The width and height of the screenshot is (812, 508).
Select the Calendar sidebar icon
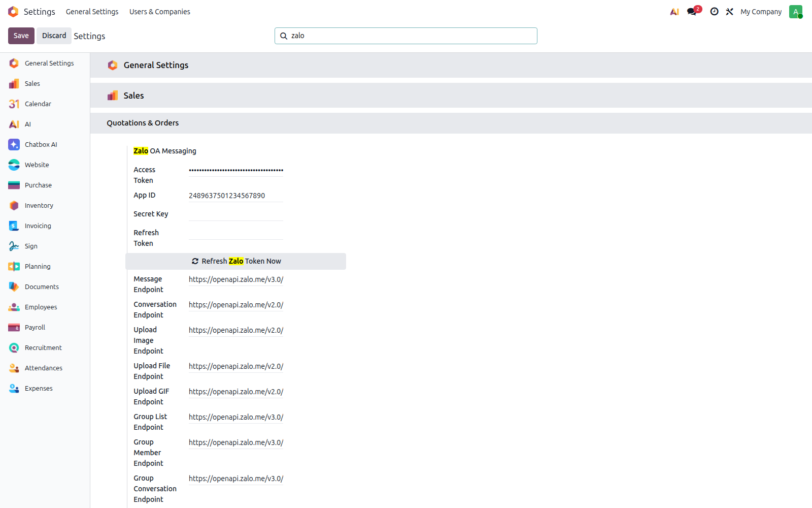[14, 104]
